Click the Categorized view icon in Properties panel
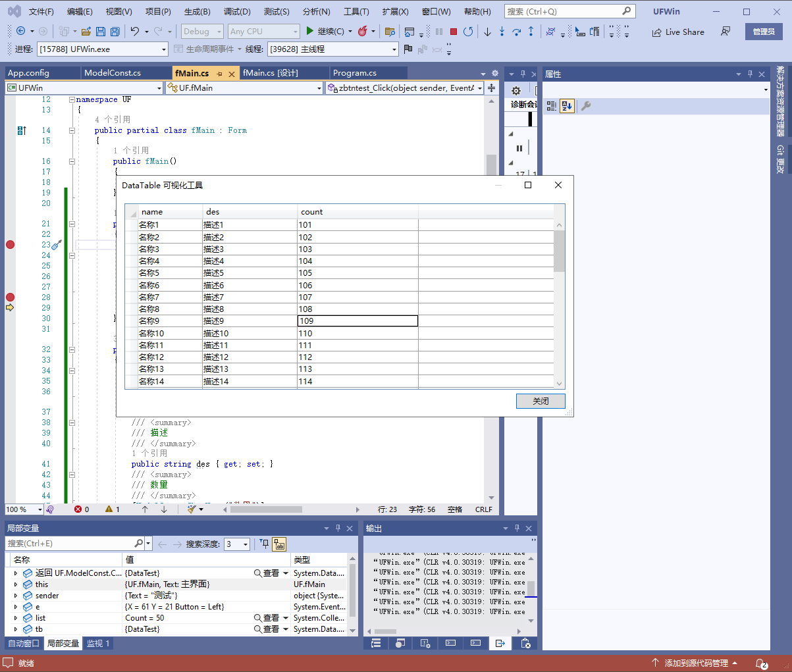 tap(552, 106)
